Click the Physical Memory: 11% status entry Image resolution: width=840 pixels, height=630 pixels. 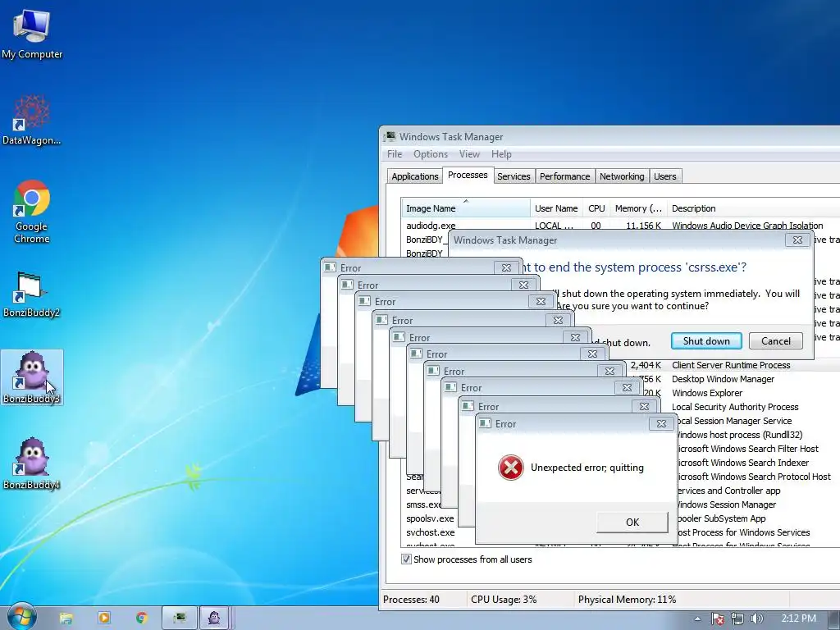pos(628,600)
